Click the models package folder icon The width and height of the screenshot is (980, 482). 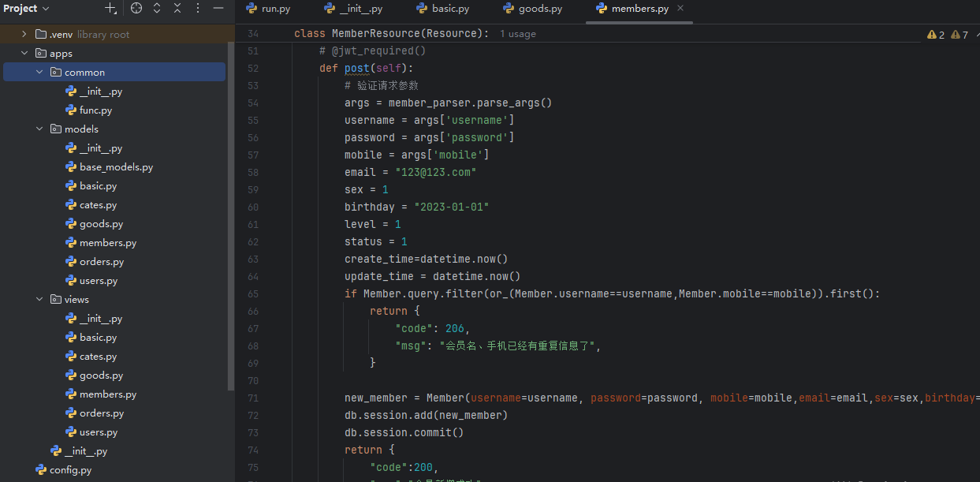(x=56, y=129)
